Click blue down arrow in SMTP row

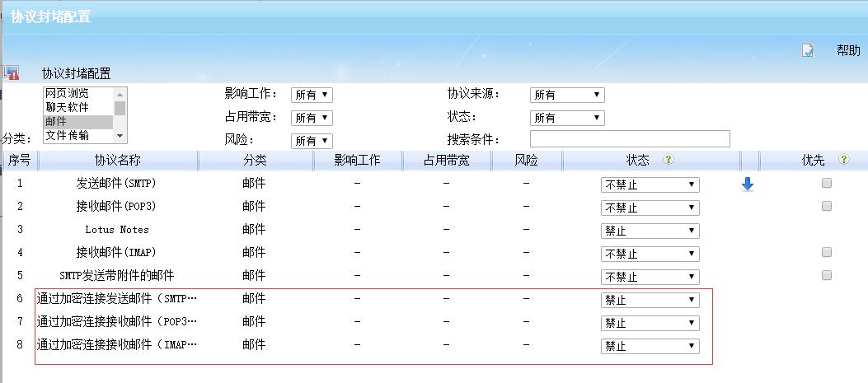click(748, 184)
